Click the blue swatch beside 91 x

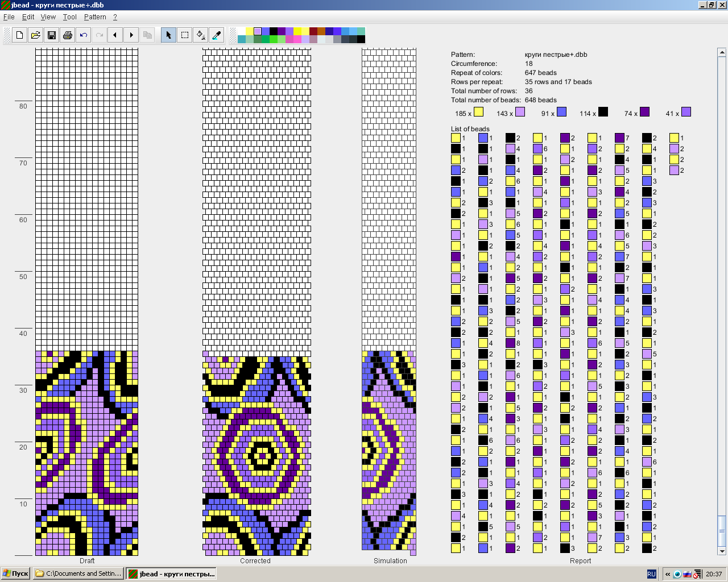coord(561,112)
